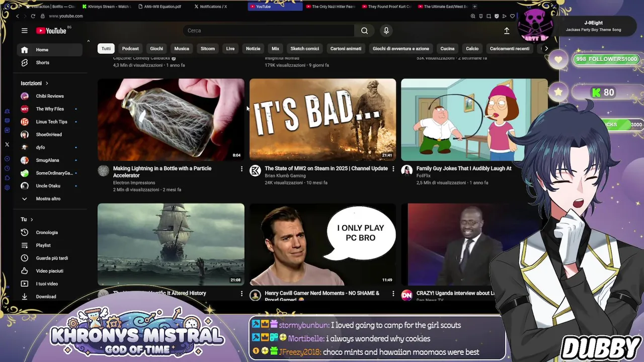Image resolution: width=644 pixels, height=362 pixels.
Task: Expand the Iscrizioni section chevron
Action: [47, 83]
